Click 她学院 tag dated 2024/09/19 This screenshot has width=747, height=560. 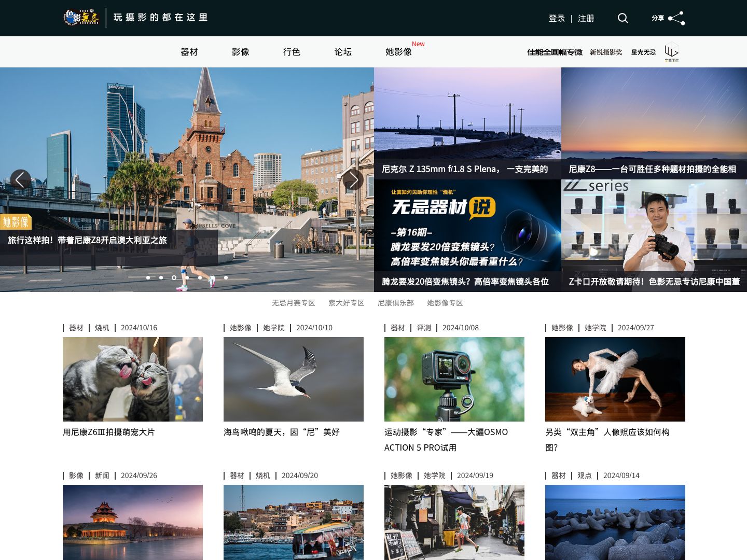pos(435,475)
